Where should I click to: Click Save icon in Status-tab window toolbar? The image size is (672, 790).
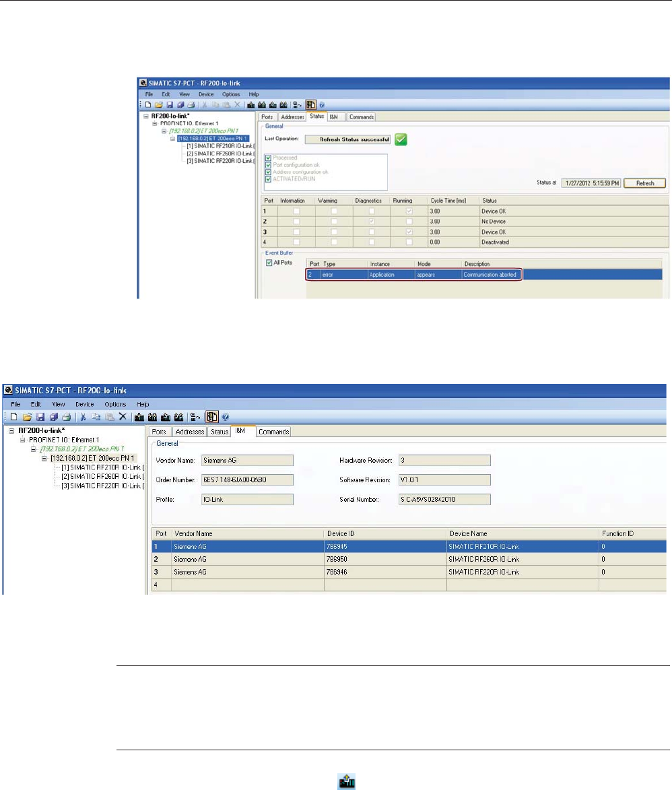(170, 105)
